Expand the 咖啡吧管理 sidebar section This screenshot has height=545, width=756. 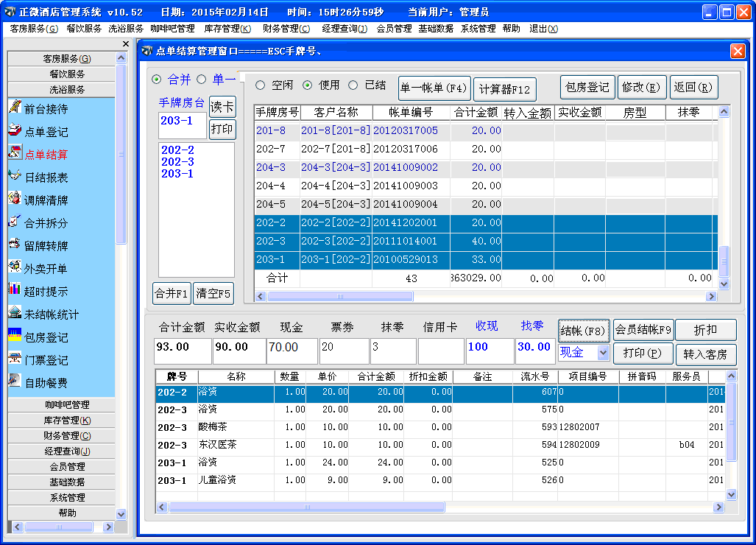click(67, 404)
